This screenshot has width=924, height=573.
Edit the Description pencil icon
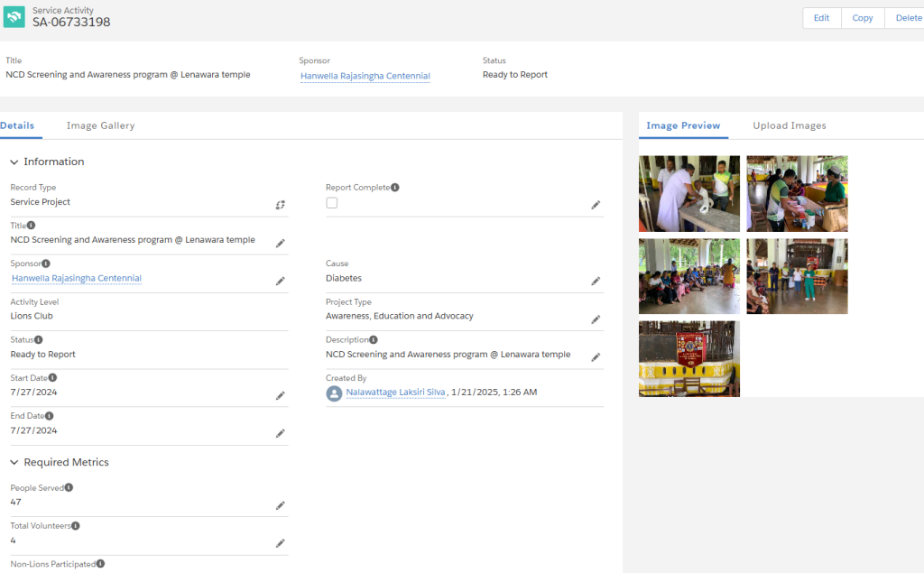pyautogui.click(x=596, y=357)
